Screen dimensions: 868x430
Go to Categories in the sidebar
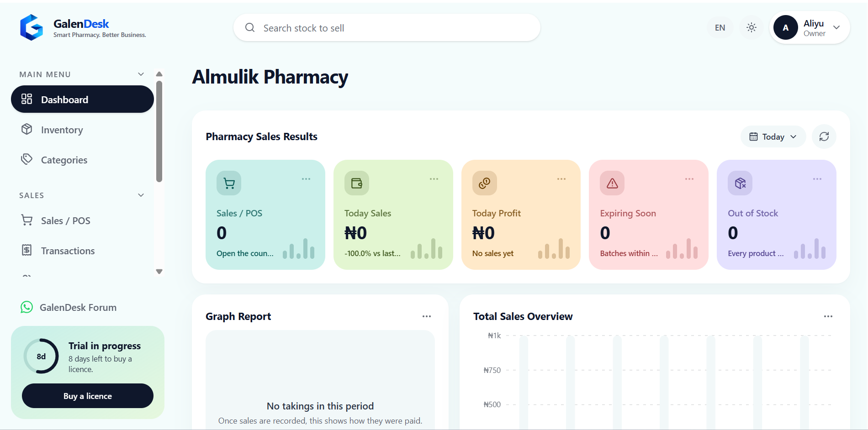[82, 160]
